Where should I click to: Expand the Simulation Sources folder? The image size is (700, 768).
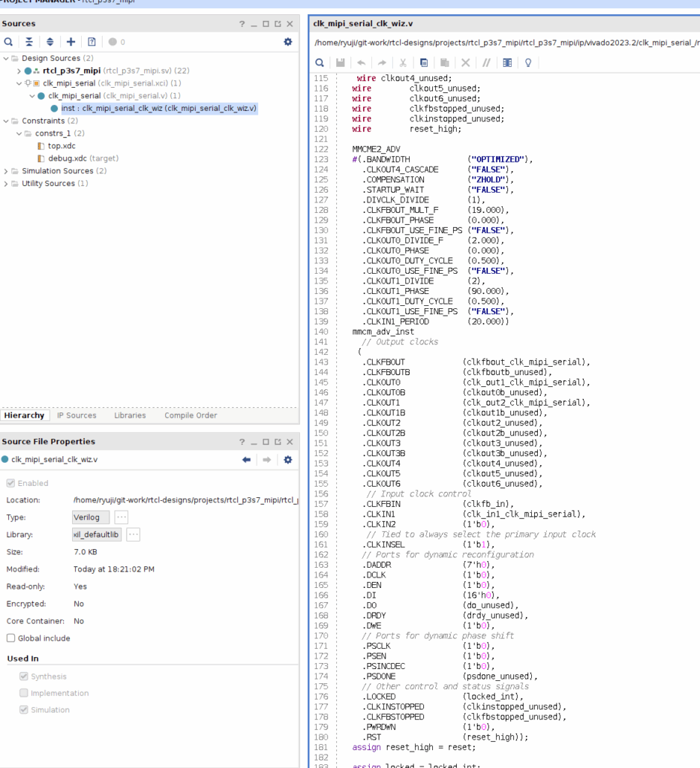[x=7, y=171]
